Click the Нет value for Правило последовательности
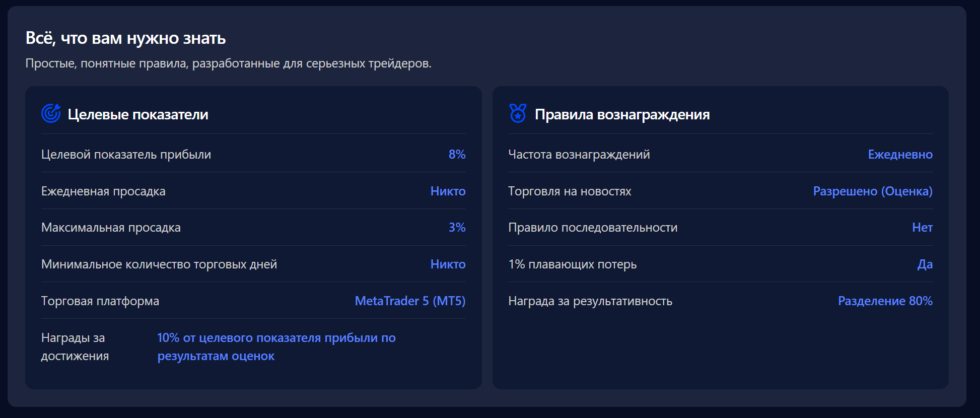The image size is (980, 418). point(922,228)
